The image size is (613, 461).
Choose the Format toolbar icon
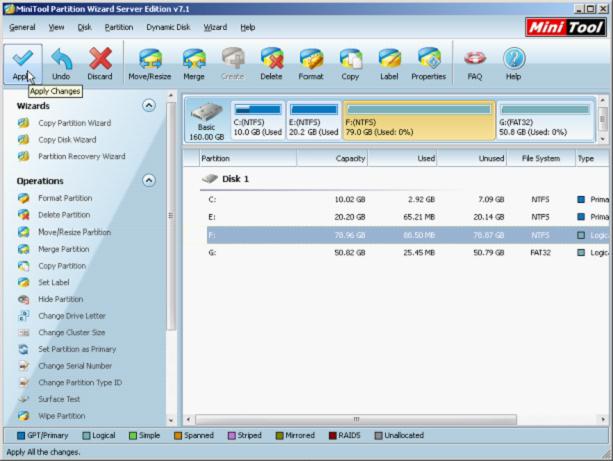pyautogui.click(x=311, y=65)
